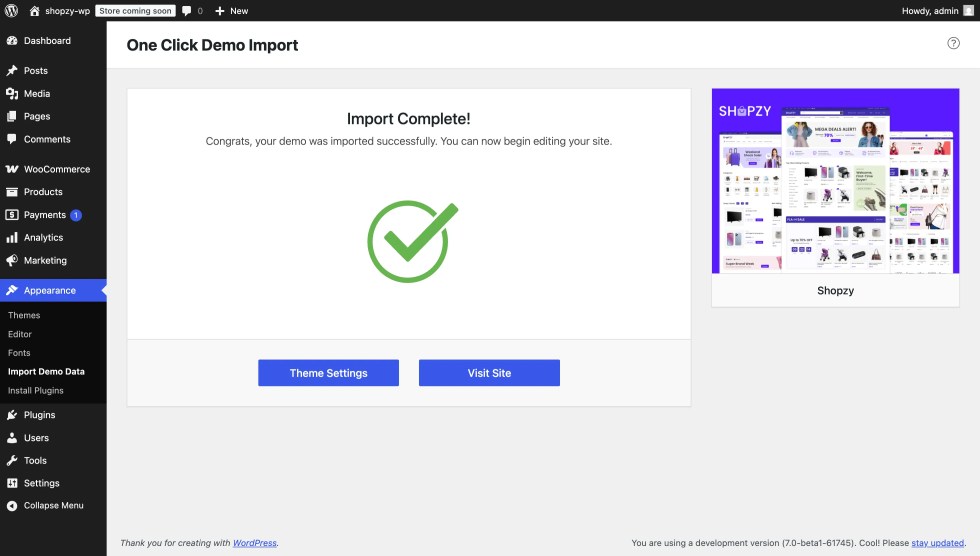Click the Posts pushpin icon
The height and width of the screenshot is (556, 980).
coord(12,71)
